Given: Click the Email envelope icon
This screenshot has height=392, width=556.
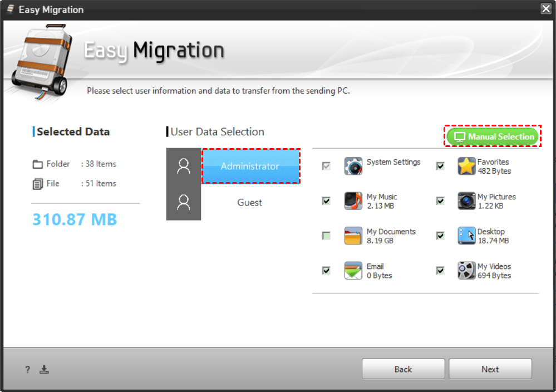Looking at the screenshot, I should (353, 271).
